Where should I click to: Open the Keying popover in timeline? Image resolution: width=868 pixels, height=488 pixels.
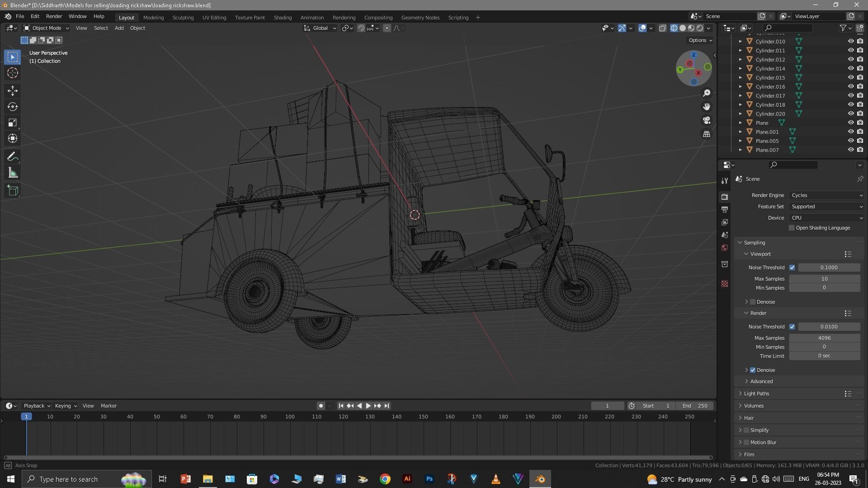click(x=66, y=406)
